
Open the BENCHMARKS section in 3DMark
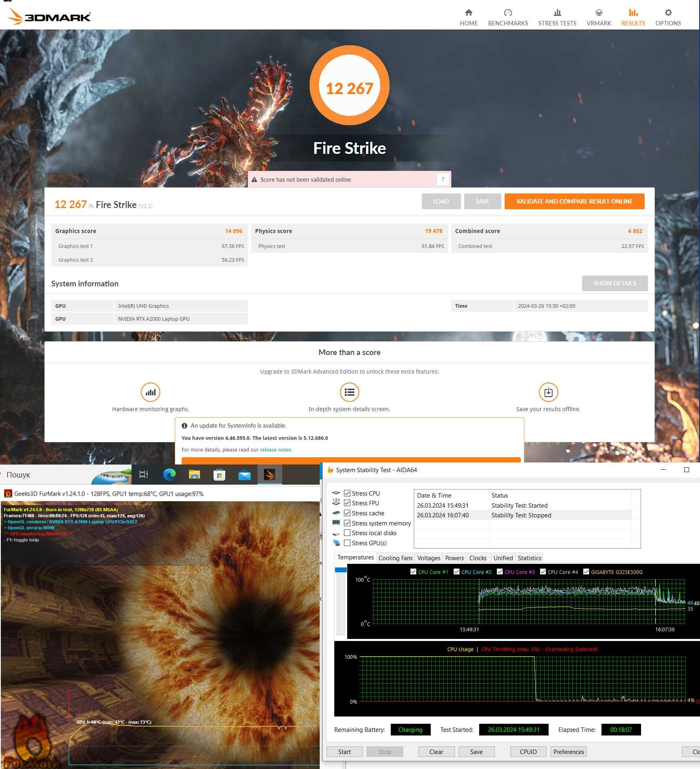(x=508, y=17)
